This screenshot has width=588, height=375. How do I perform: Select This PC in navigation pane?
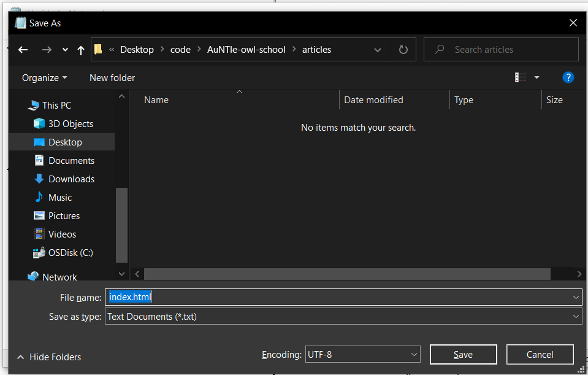point(56,106)
